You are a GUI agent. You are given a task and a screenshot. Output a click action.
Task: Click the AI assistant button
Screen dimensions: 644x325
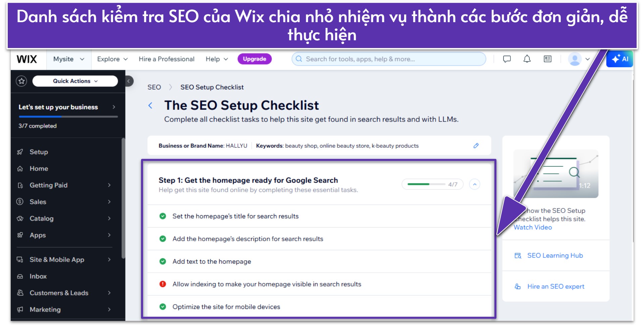click(x=620, y=59)
